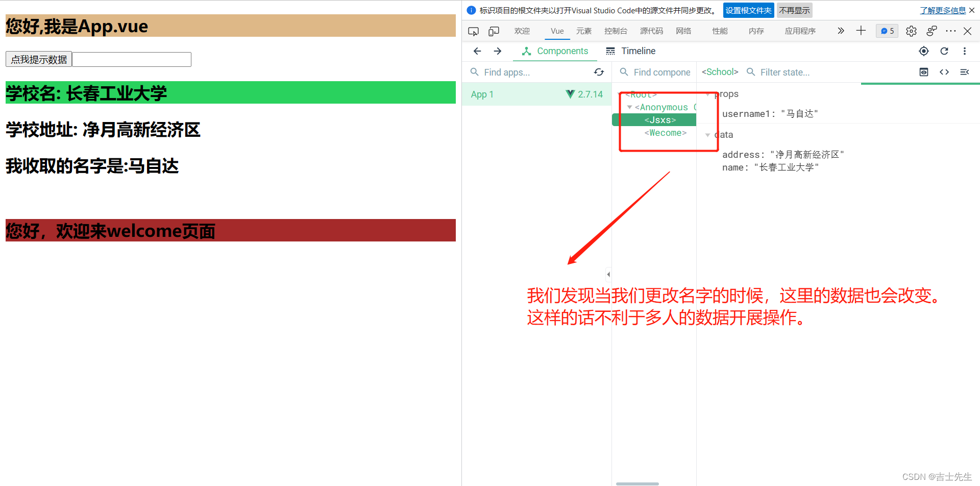
Task: Open Vue devtools vertical dots menu
Action: pyautogui.click(x=965, y=51)
